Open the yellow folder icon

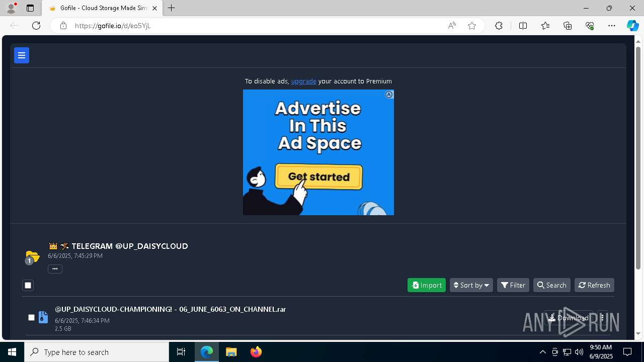(x=32, y=257)
